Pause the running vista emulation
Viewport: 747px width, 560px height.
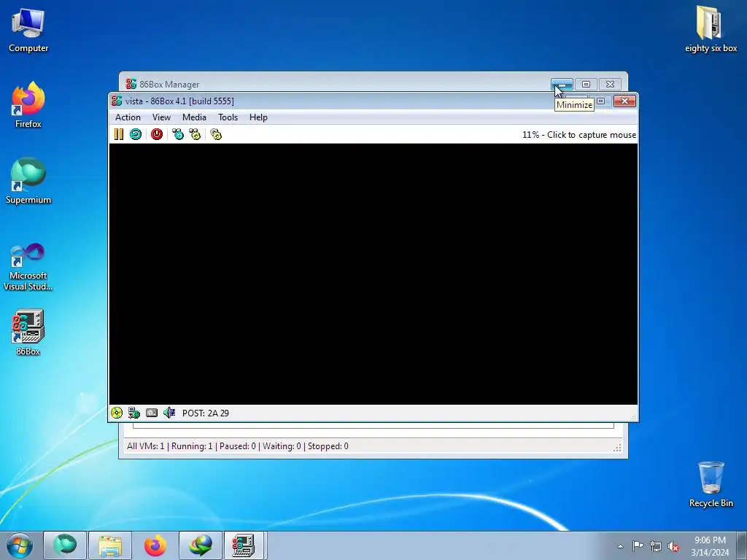point(119,134)
